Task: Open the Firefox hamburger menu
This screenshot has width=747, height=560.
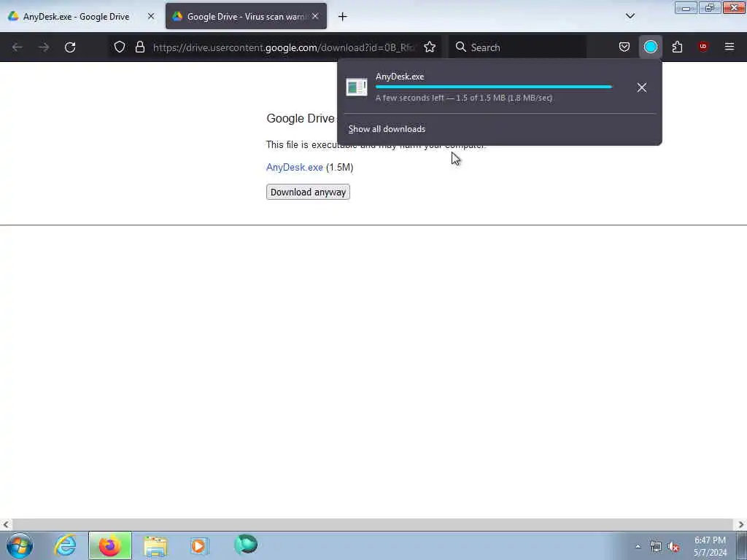Action: 729,47
